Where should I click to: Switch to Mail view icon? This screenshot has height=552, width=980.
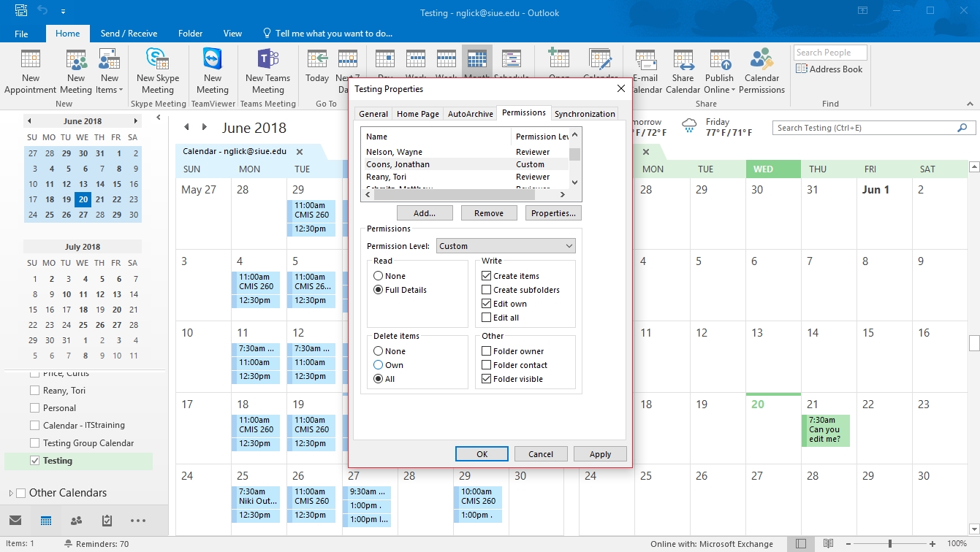coord(15,521)
